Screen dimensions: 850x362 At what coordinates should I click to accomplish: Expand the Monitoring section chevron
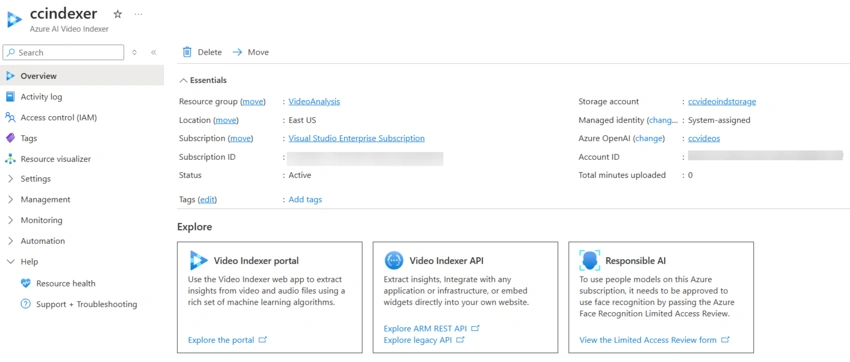(x=10, y=220)
